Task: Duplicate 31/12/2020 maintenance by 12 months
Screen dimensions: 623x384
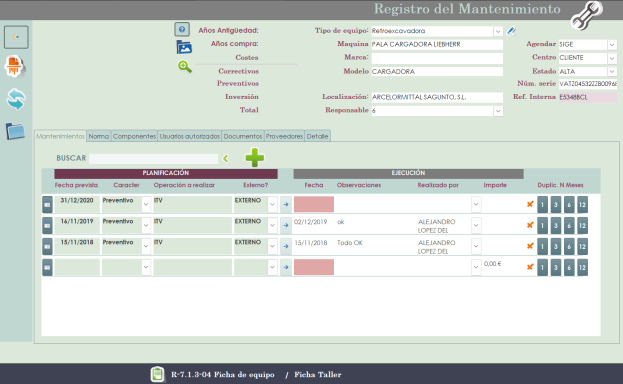Action: click(582, 205)
